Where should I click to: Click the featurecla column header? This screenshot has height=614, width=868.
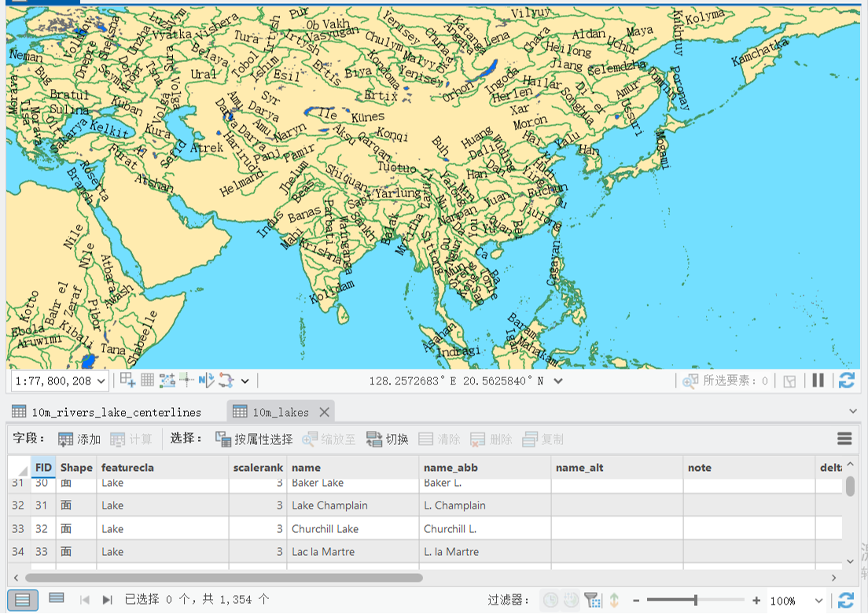pos(163,468)
